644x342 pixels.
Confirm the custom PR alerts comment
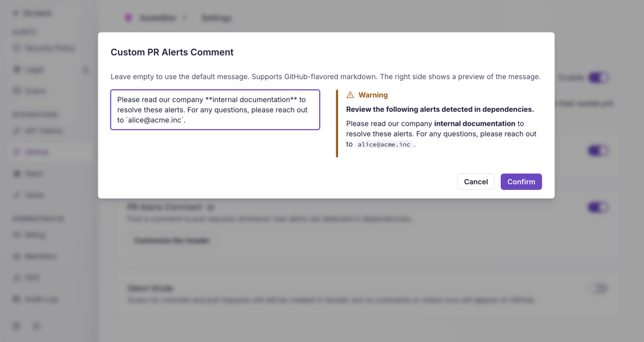(x=521, y=182)
